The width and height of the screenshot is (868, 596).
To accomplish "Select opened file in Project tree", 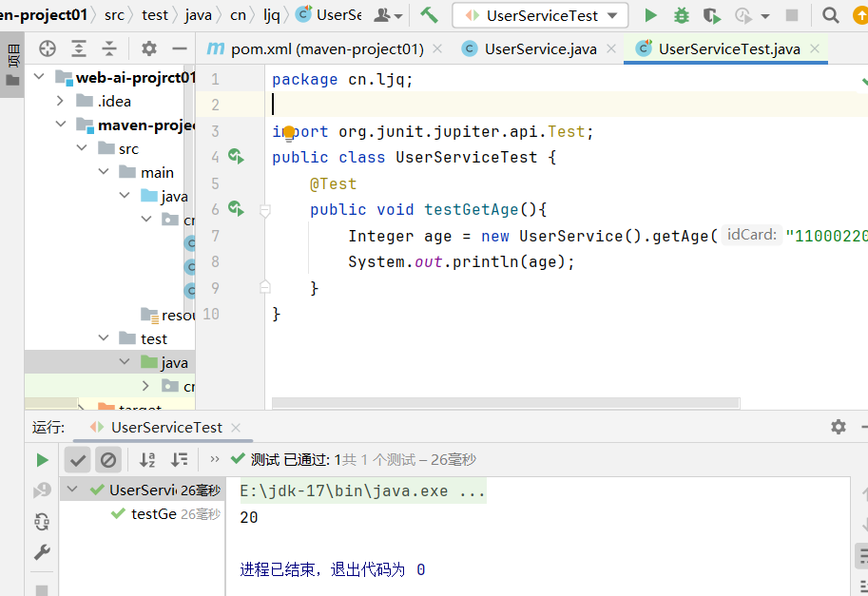I will pos(48,48).
